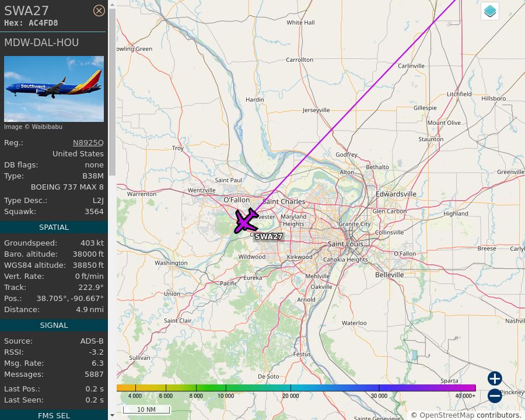
Task: Click the Saint Charles label on map
Action: (283, 202)
